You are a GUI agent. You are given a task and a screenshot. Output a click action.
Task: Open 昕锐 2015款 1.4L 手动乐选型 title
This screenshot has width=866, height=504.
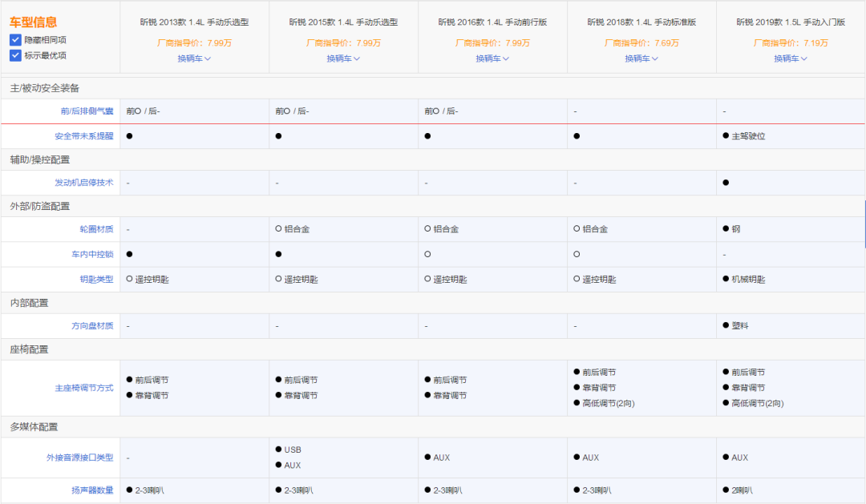pos(343,22)
